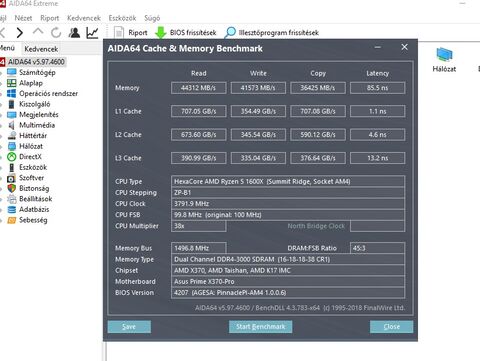Select the Operációs rendszer Windows icon
The height and width of the screenshot is (361, 480).
point(12,93)
